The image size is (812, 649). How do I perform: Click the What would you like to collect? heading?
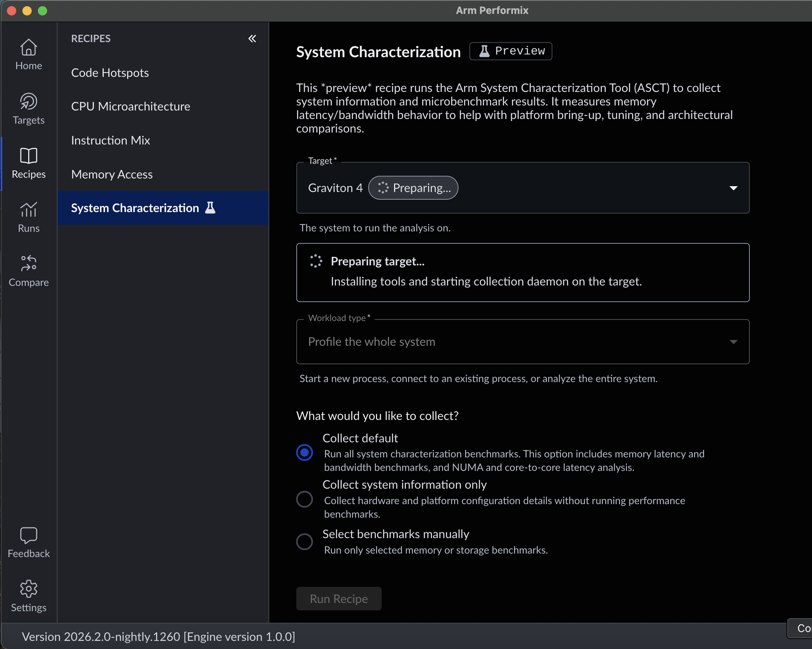[x=377, y=416]
